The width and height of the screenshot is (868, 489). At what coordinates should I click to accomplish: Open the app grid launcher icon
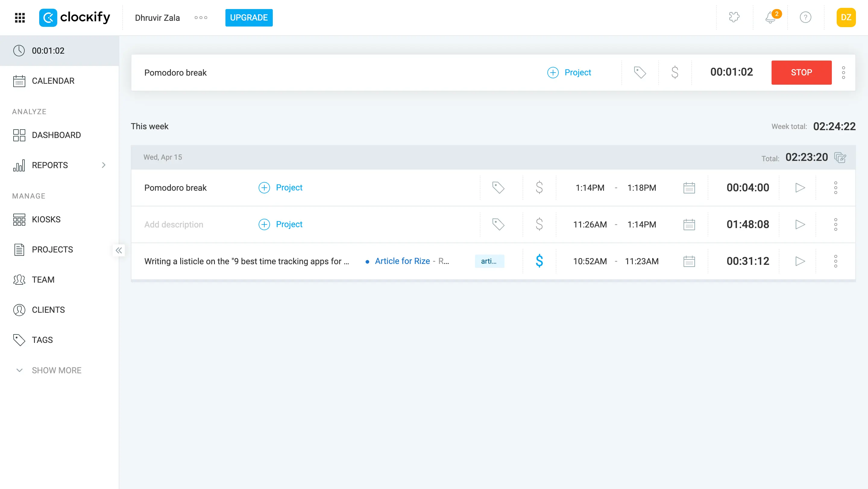[20, 17]
